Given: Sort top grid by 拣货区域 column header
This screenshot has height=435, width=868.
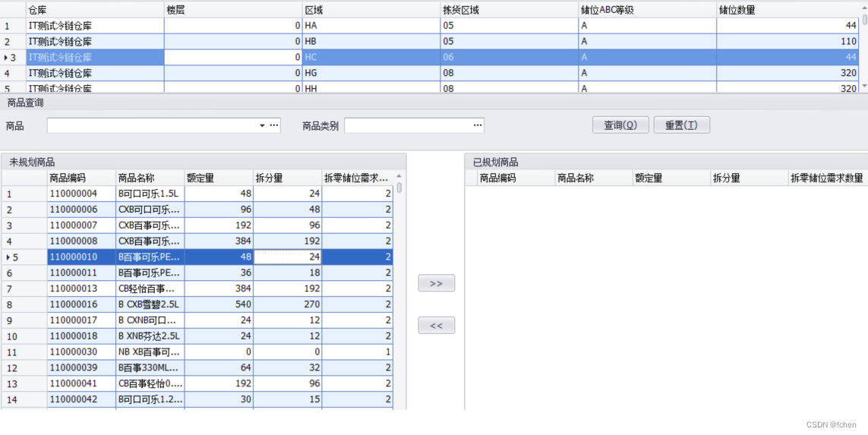Looking at the screenshot, I should point(510,9).
